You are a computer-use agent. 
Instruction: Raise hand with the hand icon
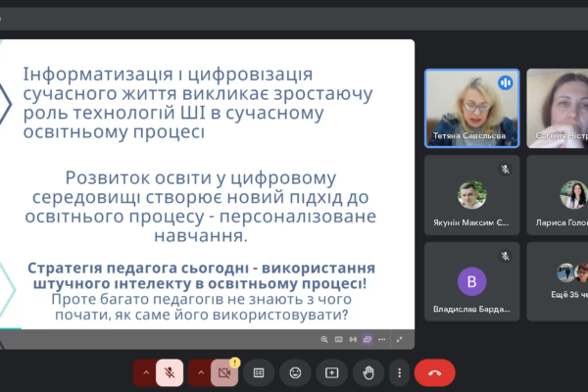pyautogui.click(x=368, y=372)
